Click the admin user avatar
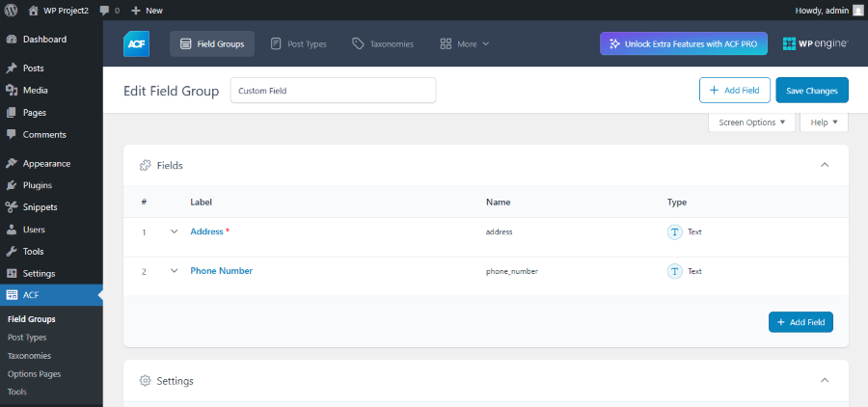This screenshot has height=407, width=868. (x=857, y=10)
